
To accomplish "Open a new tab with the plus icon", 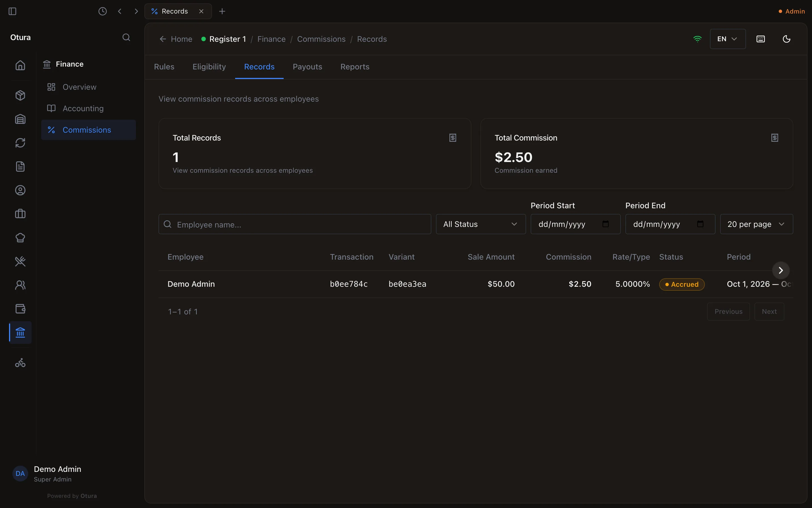I will 222,11.
